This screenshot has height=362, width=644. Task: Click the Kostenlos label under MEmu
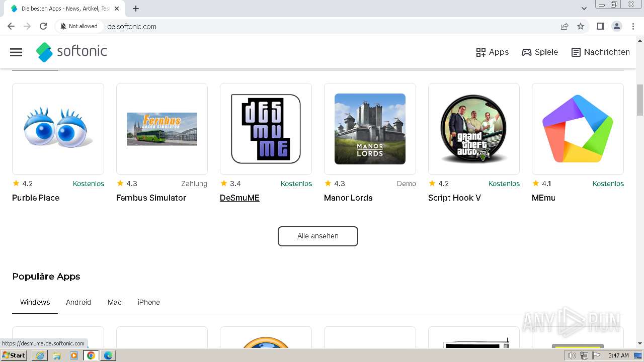(608, 184)
